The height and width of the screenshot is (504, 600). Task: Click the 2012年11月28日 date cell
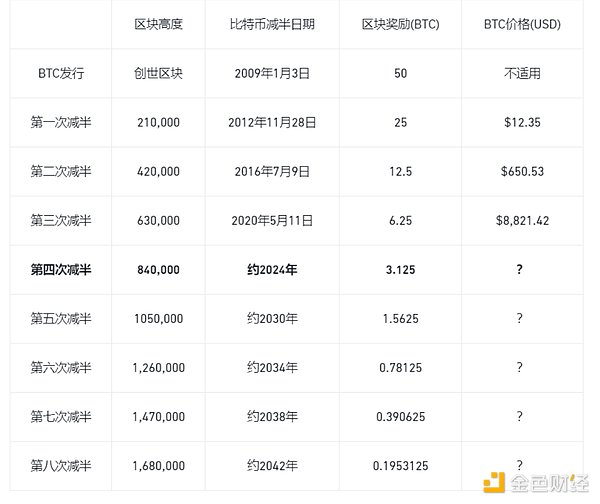tap(272, 122)
